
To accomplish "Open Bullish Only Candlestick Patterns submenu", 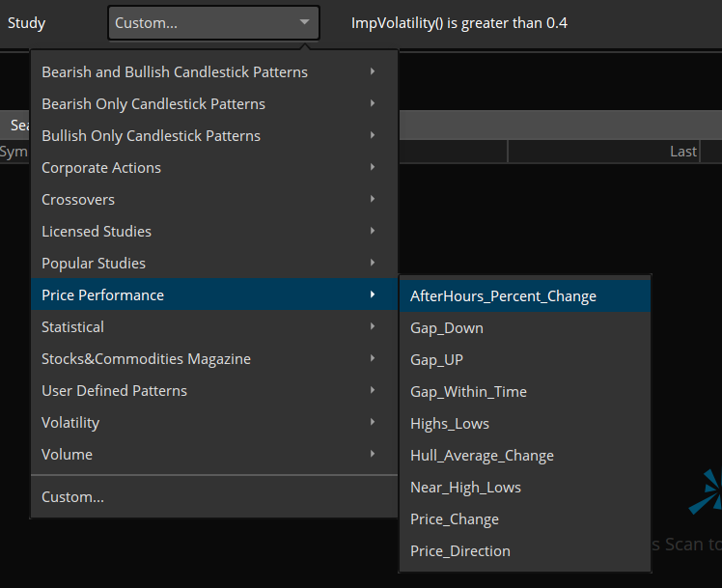I will pyautogui.click(x=214, y=135).
